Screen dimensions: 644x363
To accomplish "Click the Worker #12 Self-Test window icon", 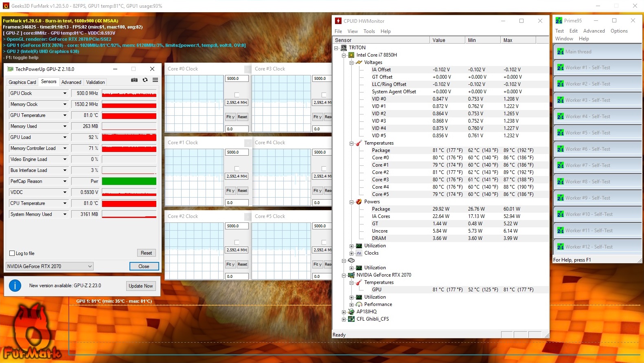I will click(560, 247).
